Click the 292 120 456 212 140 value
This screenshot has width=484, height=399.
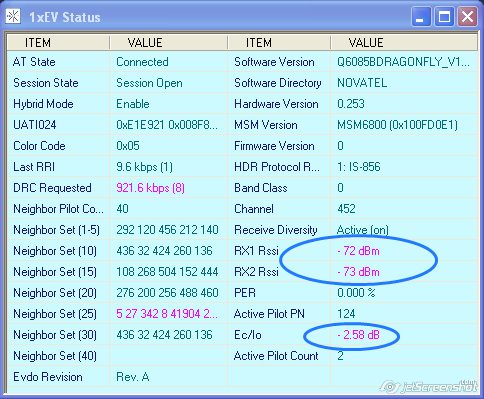[x=167, y=230]
